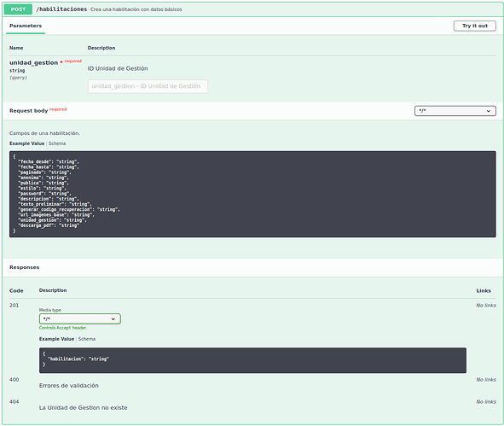Click the 'Responses' heading
The height and width of the screenshot is (426, 504).
25,267
